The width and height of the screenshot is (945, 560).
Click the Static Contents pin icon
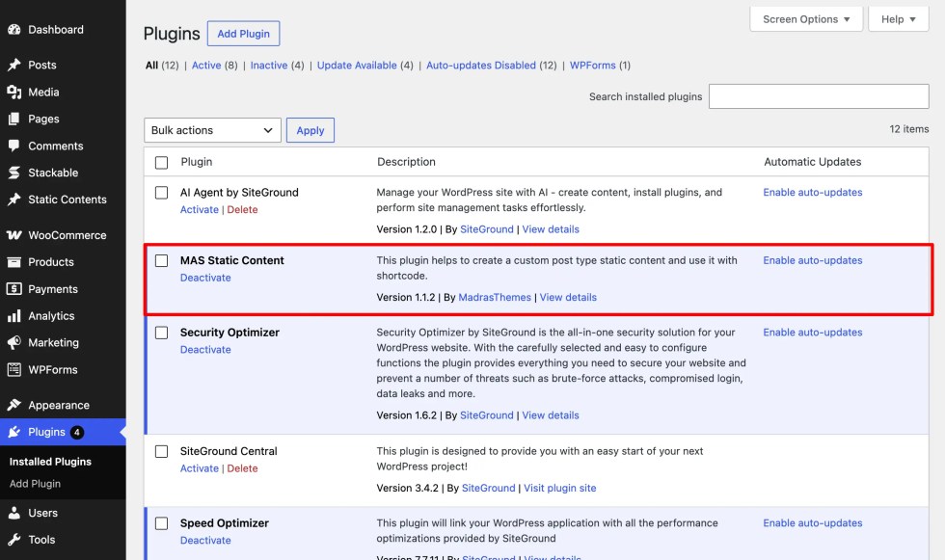(13, 200)
